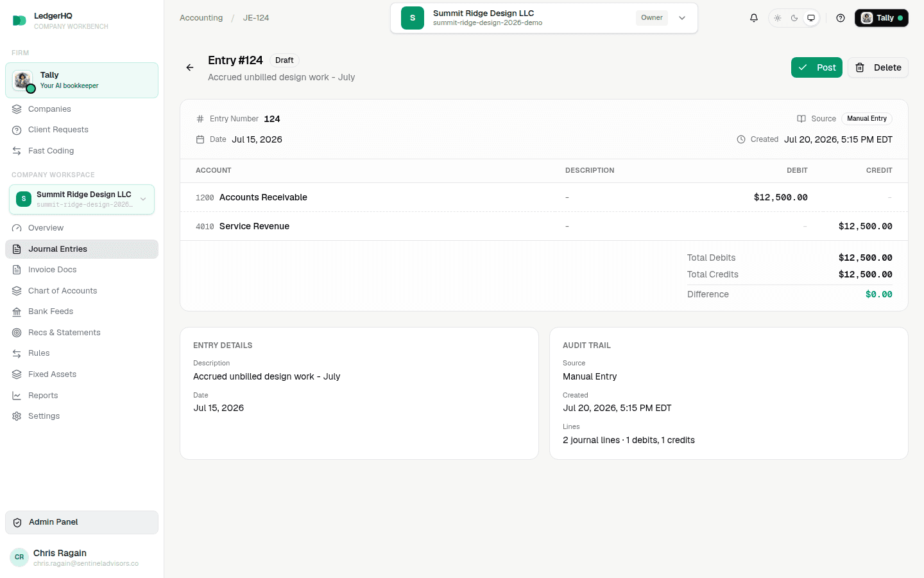Switch to dark theme moon icon

(794, 18)
